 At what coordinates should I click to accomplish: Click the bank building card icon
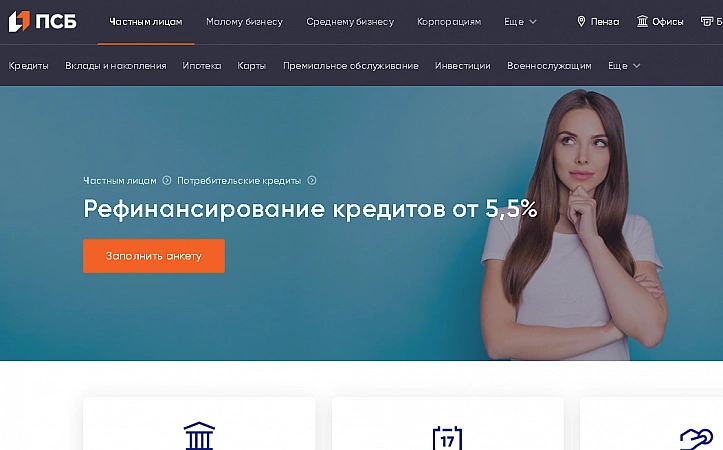[199, 435]
